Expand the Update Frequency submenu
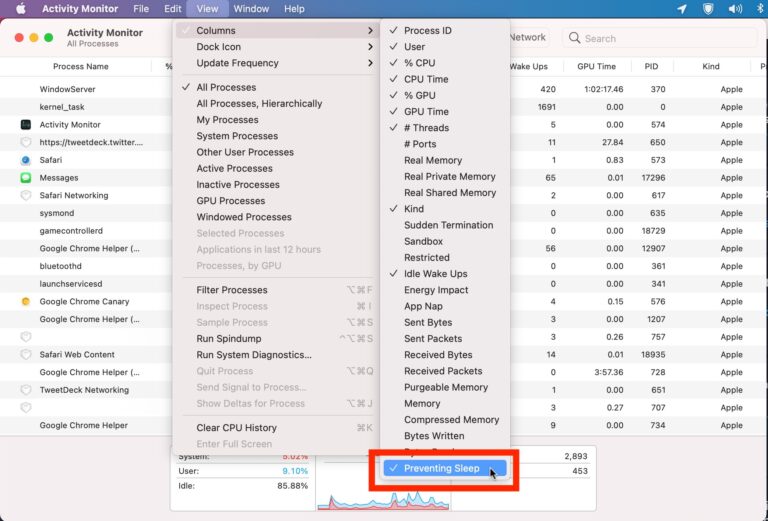This screenshot has width=768, height=521. 275,63
